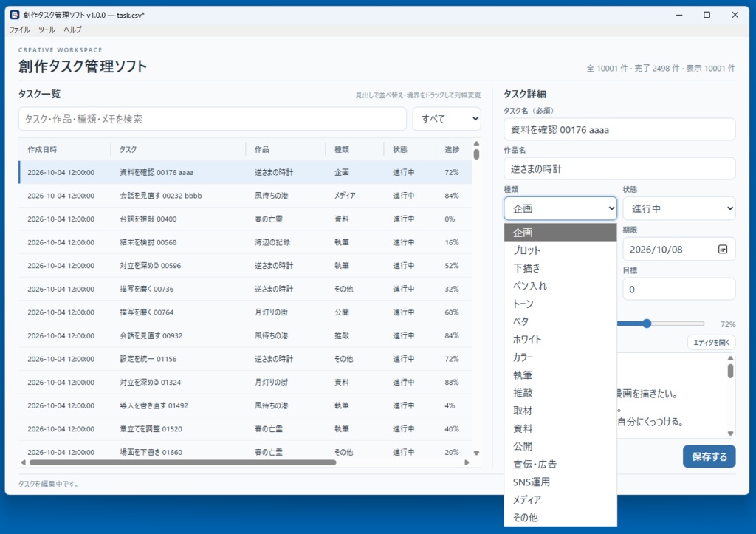
Task: Click the 目標 number field showing 0
Action: pyautogui.click(x=679, y=290)
